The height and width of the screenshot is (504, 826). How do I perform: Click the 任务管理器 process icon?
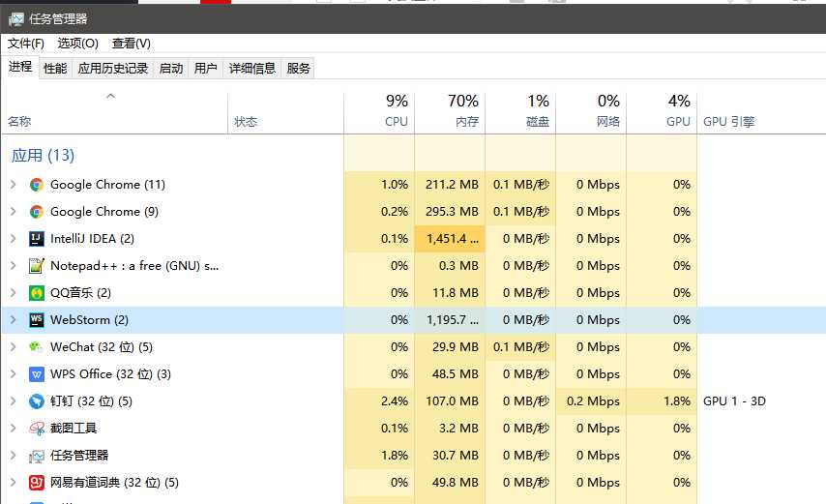pyautogui.click(x=37, y=456)
